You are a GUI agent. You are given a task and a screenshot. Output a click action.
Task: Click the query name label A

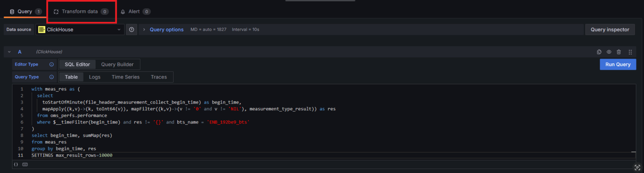point(19,52)
